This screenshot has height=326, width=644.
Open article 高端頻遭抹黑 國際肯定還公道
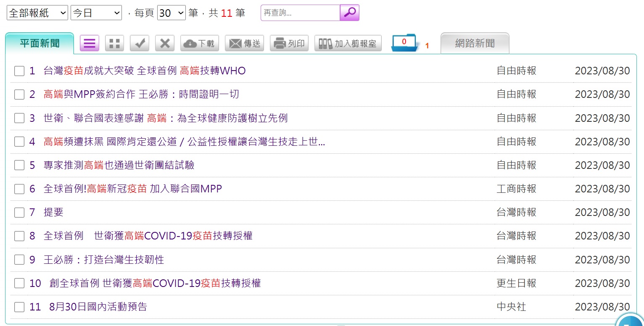coord(185,142)
